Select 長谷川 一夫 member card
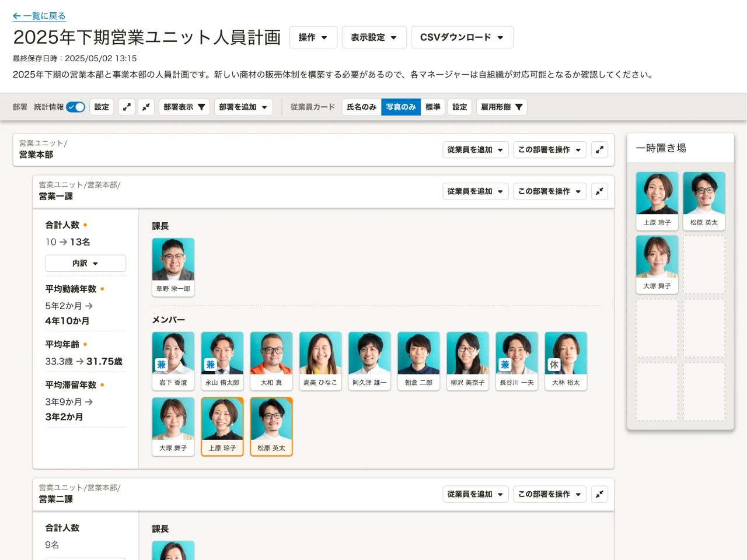Viewport: 747px width, 560px height. [x=516, y=361]
